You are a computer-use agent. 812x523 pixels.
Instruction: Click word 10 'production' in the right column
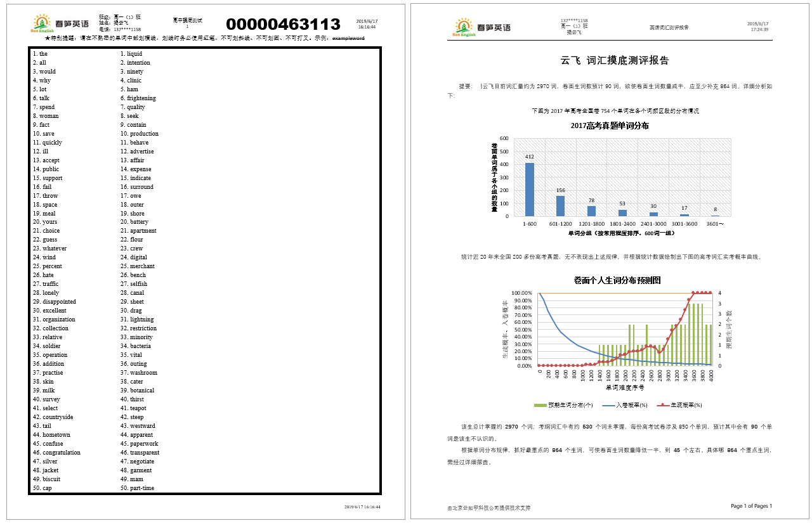[140, 134]
